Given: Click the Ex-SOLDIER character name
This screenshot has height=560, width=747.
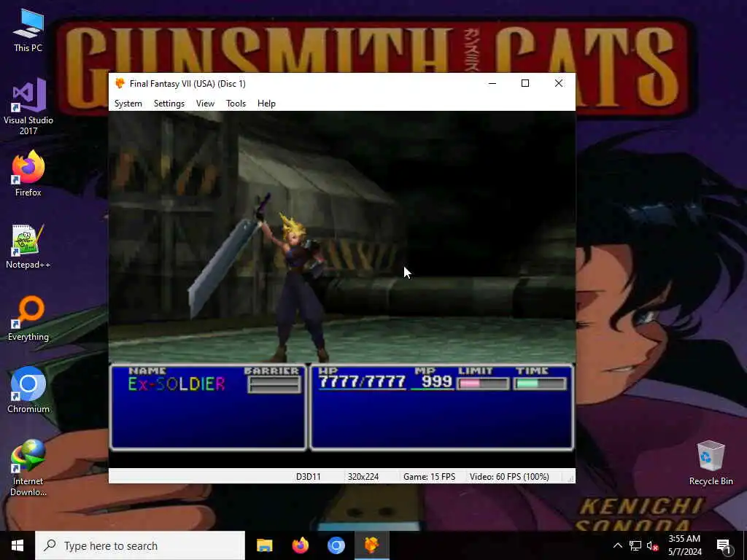Looking at the screenshot, I should [177, 384].
